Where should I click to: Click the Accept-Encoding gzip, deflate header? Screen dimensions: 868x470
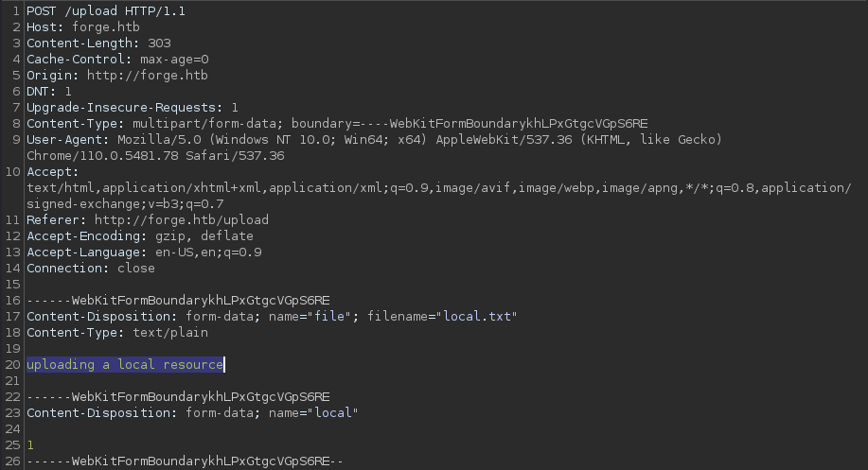[x=140, y=236]
